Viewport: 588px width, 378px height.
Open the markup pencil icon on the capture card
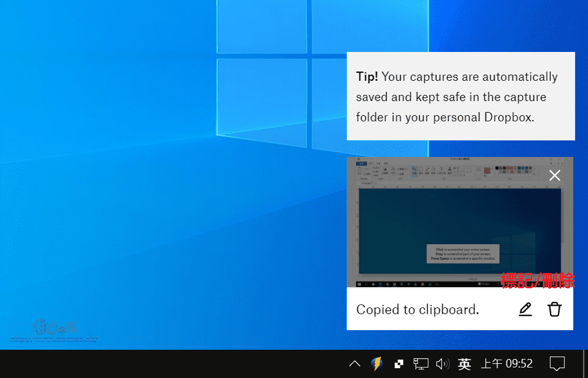click(x=525, y=309)
